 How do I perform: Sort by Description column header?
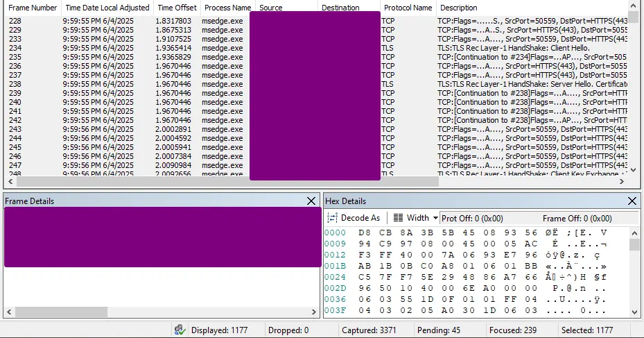[x=458, y=8]
